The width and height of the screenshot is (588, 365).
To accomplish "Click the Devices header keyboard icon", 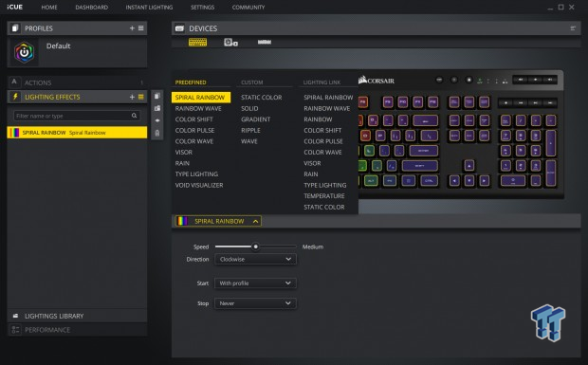I will pos(179,28).
